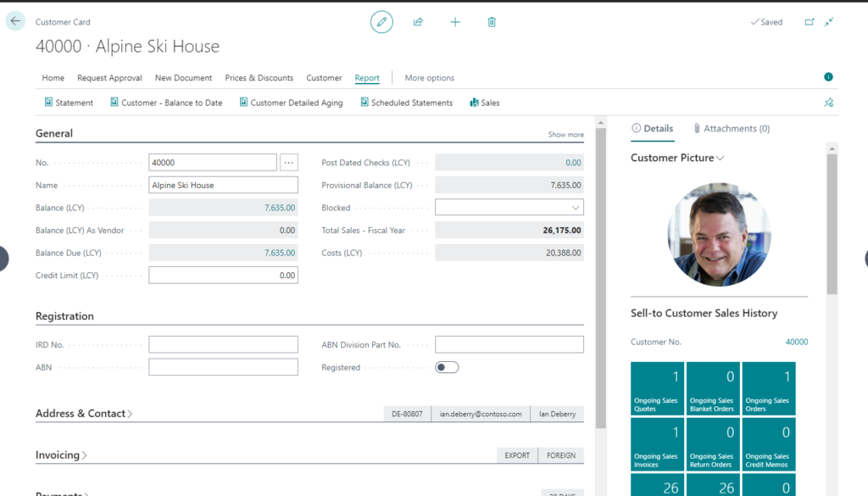Run Customer - Balance to Date report

166,103
